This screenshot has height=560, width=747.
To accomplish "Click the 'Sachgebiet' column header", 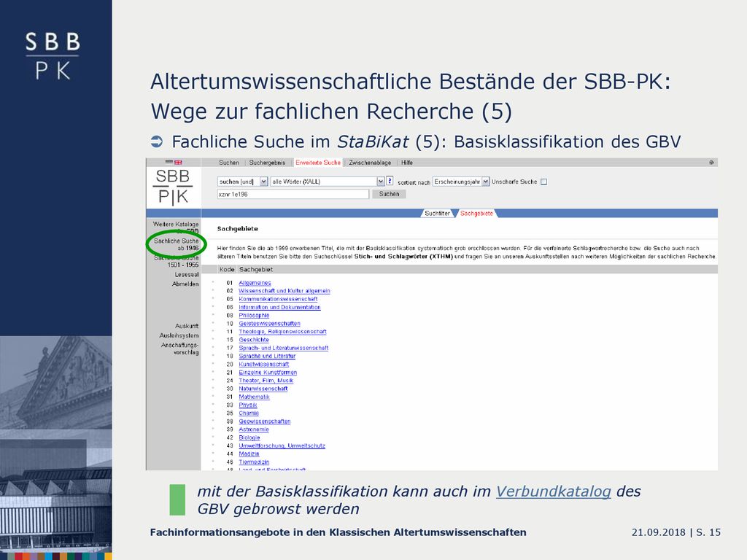I will (256, 270).
